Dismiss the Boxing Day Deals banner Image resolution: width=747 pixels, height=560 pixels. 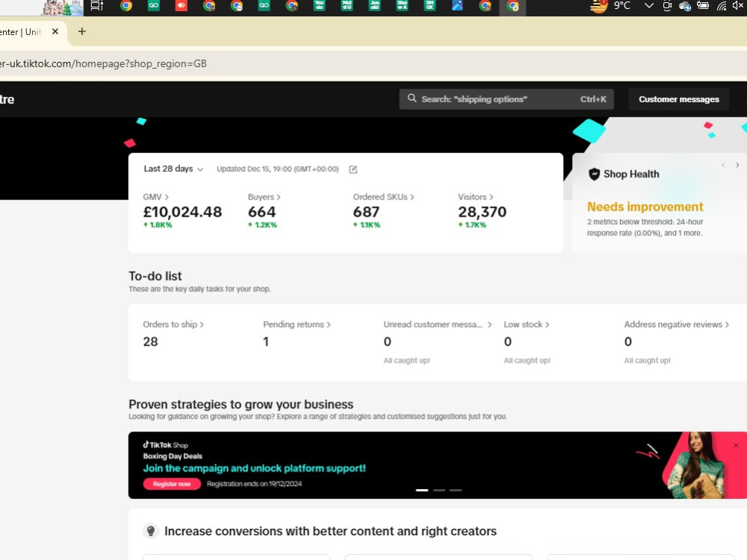pyautogui.click(x=736, y=446)
